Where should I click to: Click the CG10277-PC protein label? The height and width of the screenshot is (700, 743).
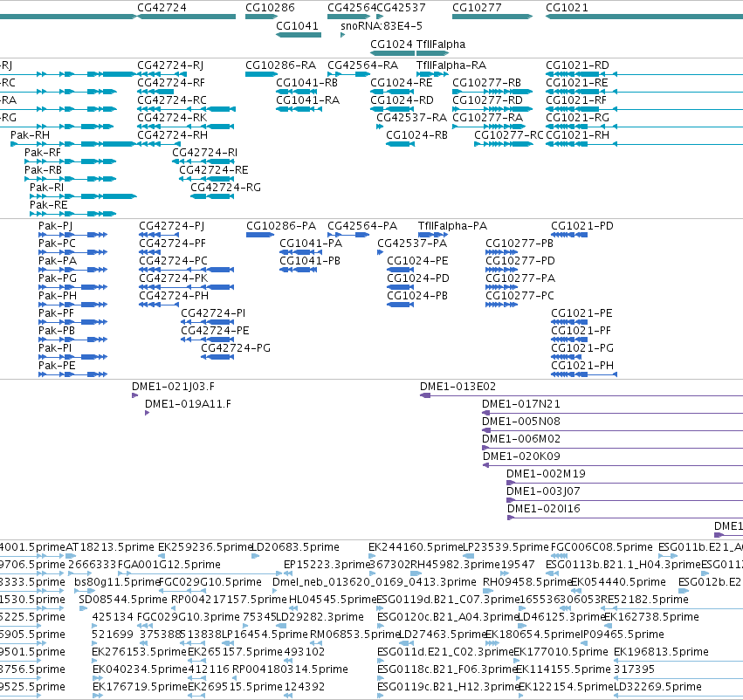pyautogui.click(x=519, y=296)
